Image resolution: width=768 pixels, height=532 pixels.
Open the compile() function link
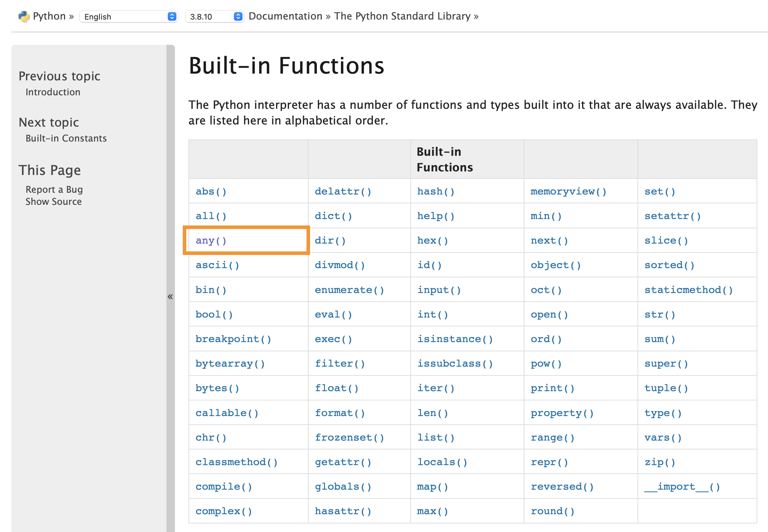[x=224, y=486]
